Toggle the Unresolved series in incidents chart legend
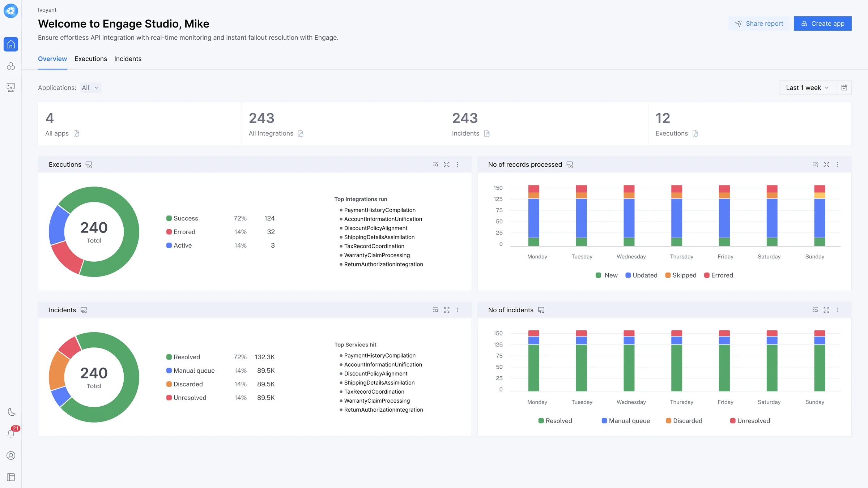 (x=750, y=421)
